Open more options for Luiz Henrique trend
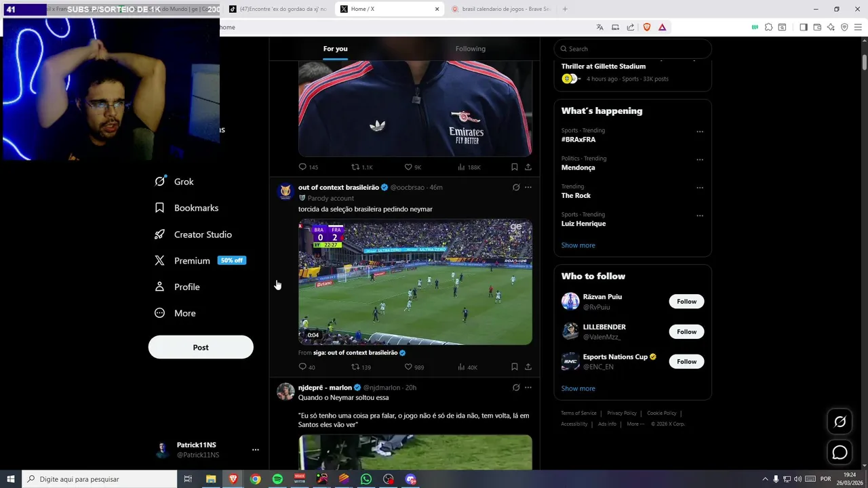Viewport: 868px width, 488px height. pos(700,216)
